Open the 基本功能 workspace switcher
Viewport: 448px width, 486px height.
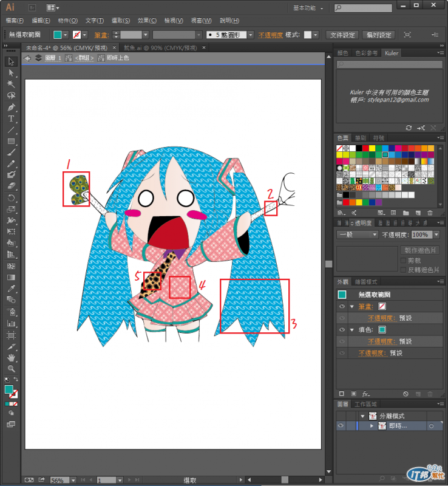308,8
